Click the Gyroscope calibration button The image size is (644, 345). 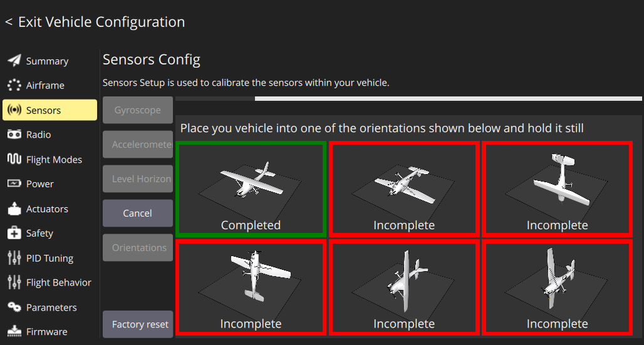click(138, 110)
